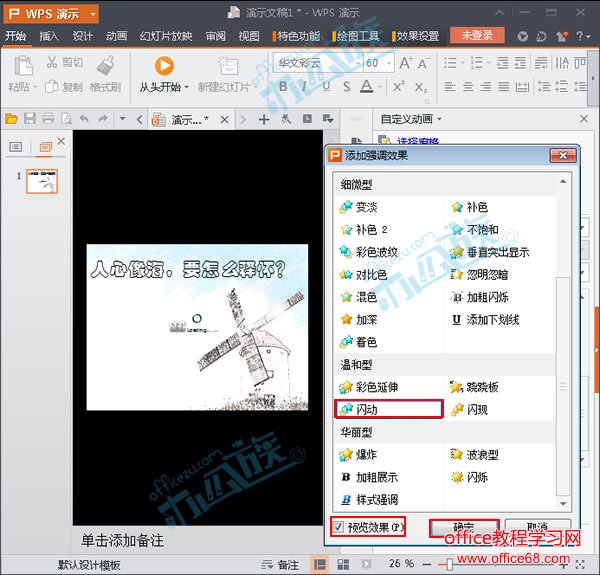Toggle bold text formatting in ribbon

click(282, 88)
